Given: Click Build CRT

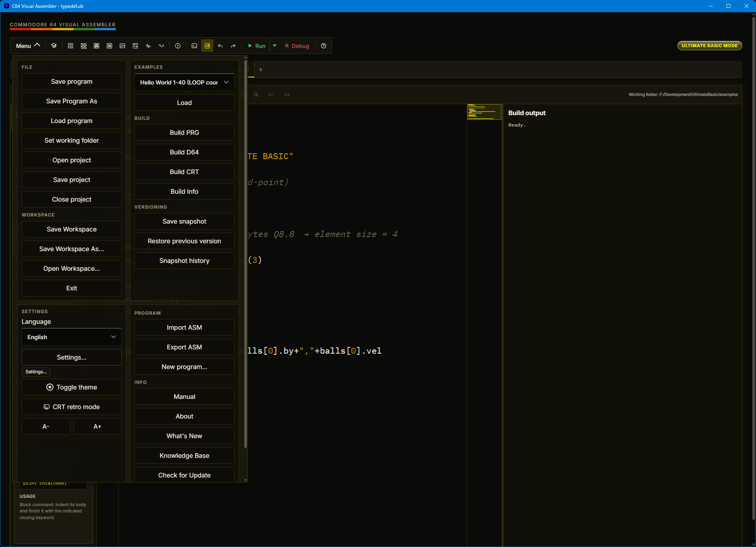Looking at the screenshot, I should pyautogui.click(x=184, y=172).
